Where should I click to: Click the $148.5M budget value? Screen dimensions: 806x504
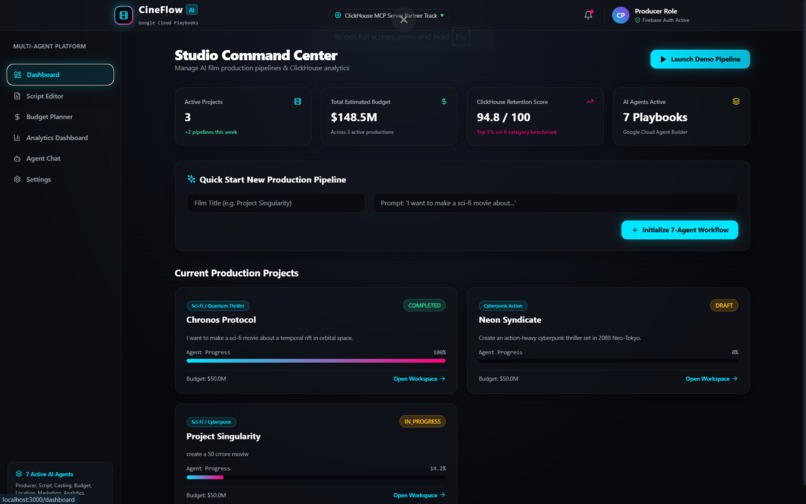pos(354,117)
